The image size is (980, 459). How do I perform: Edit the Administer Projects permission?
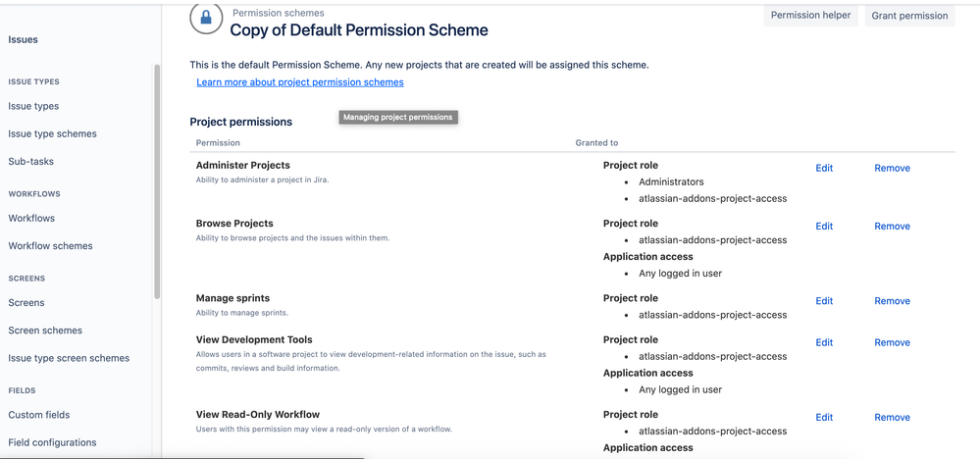tap(824, 168)
